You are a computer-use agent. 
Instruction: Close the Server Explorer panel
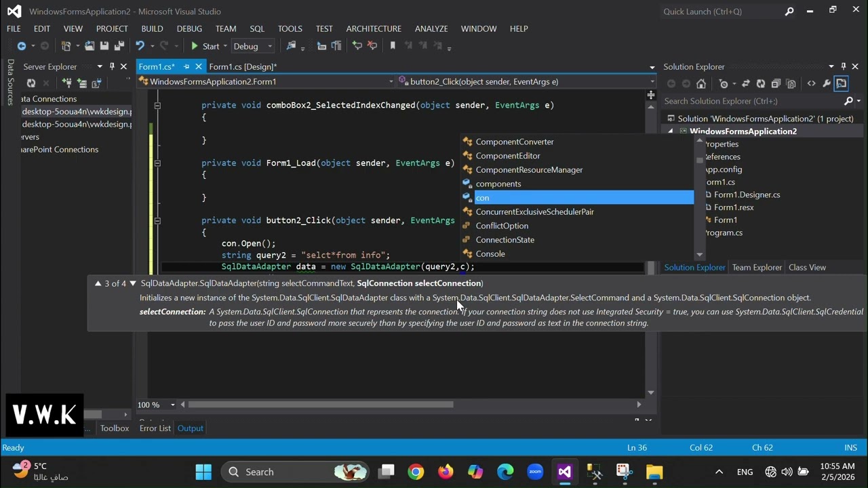click(x=123, y=66)
